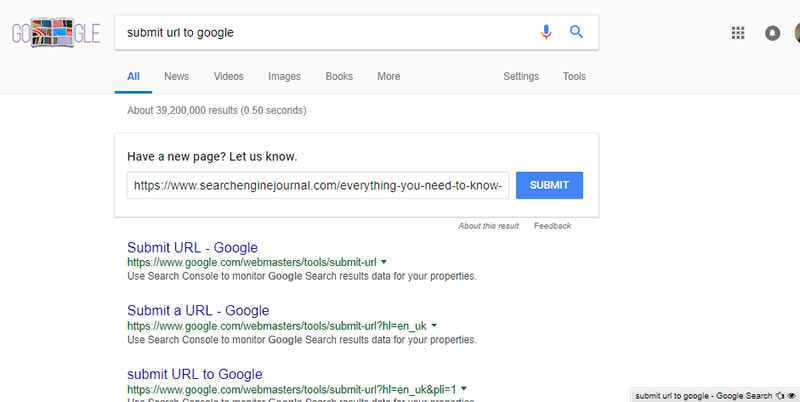Open the More search categories menu
The image size is (800, 402).
(x=389, y=76)
